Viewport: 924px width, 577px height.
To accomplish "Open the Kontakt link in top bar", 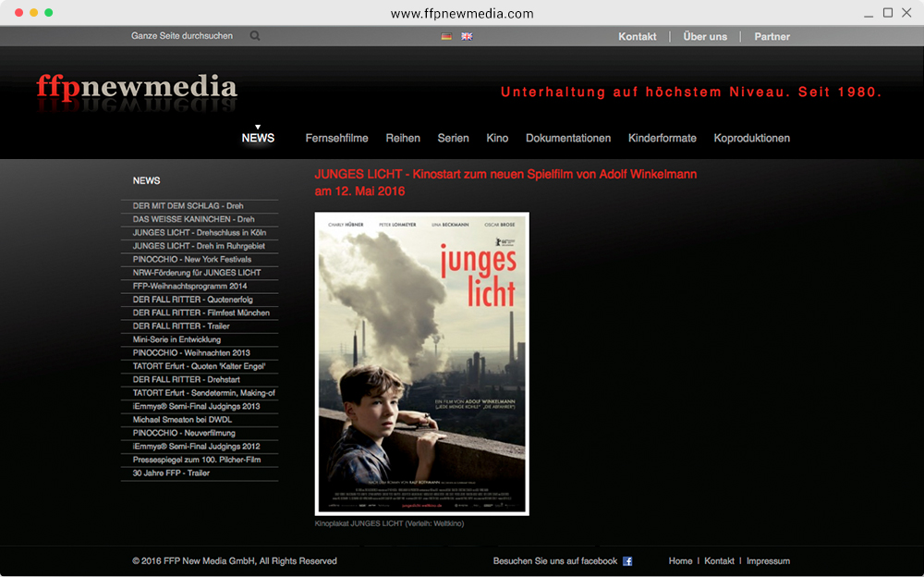I will coord(637,37).
